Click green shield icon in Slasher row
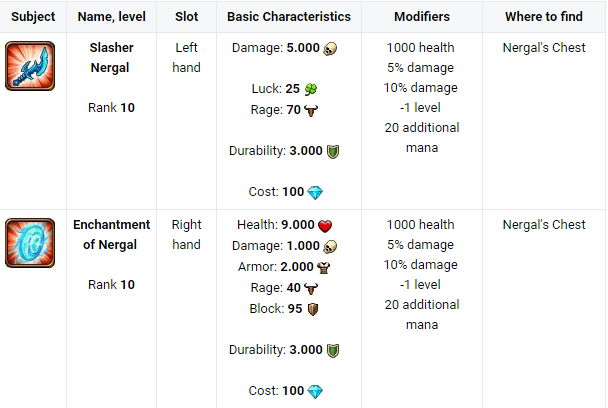The height and width of the screenshot is (408, 608). click(x=334, y=151)
